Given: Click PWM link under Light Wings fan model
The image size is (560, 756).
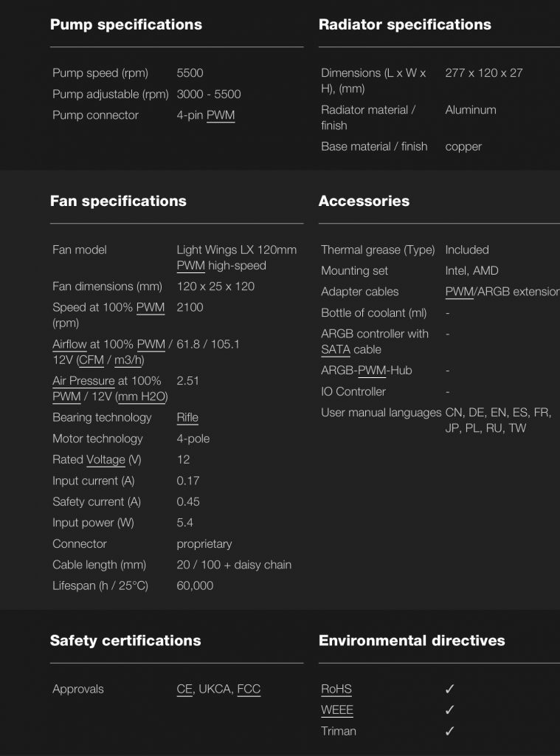Looking at the screenshot, I should point(191,266).
